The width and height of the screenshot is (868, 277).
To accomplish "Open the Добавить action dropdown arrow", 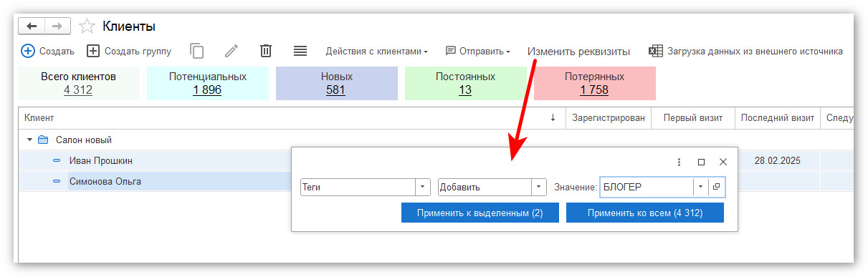I will (539, 187).
